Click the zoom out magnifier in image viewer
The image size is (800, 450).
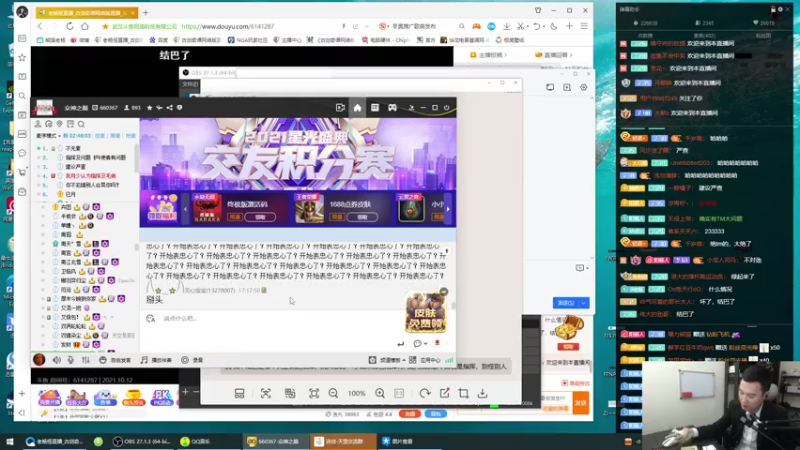[333, 393]
